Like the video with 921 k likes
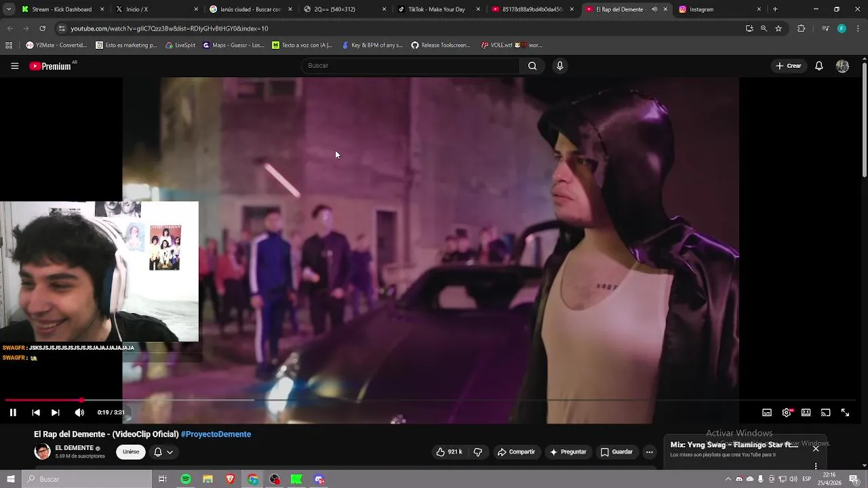868x488 pixels. [x=449, y=452]
